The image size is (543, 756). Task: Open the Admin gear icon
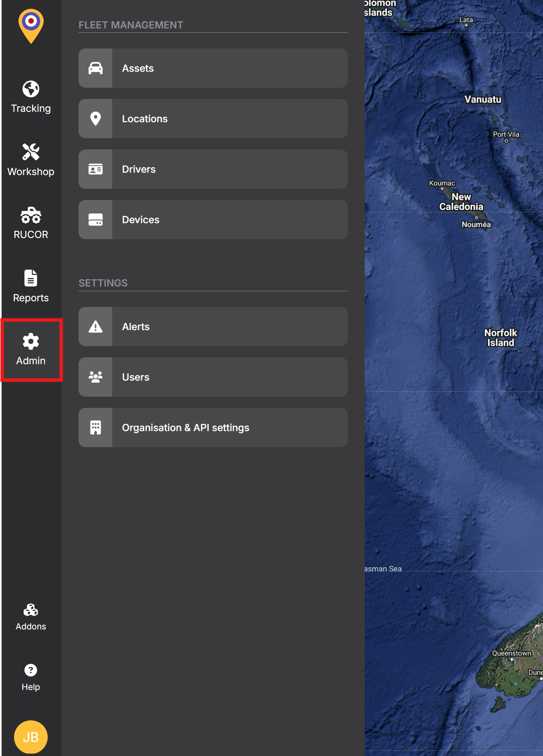pyautogui.click(x=31, y=341)
